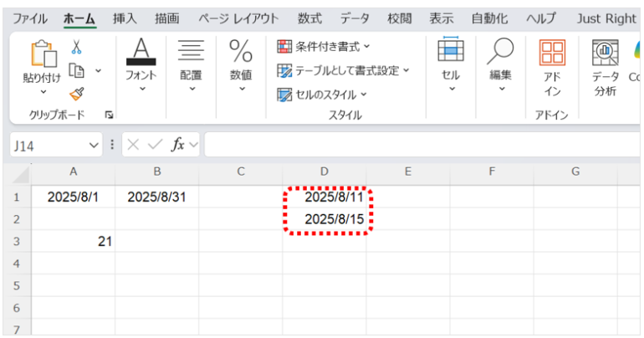The width and height of the screenshot is (644, 338).
Task: Copy selection using the copy icon
Action: click(76, 70)
